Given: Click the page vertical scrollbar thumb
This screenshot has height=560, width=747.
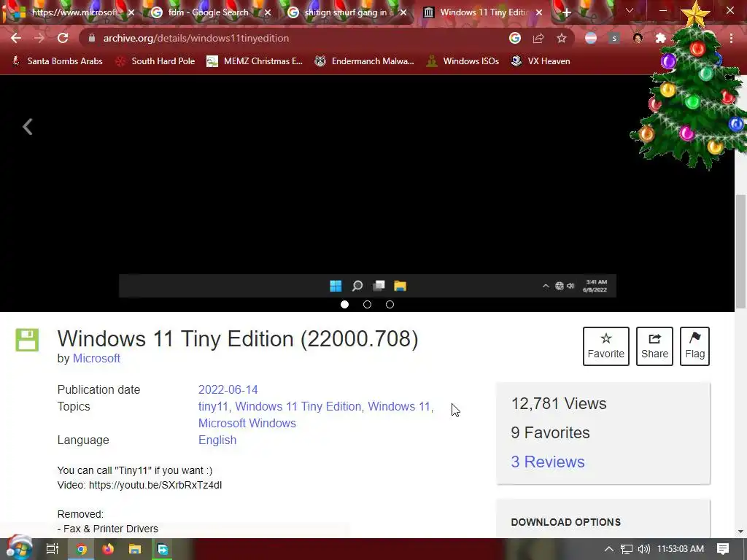Looking at the screenshot, I should click(740, 251).
